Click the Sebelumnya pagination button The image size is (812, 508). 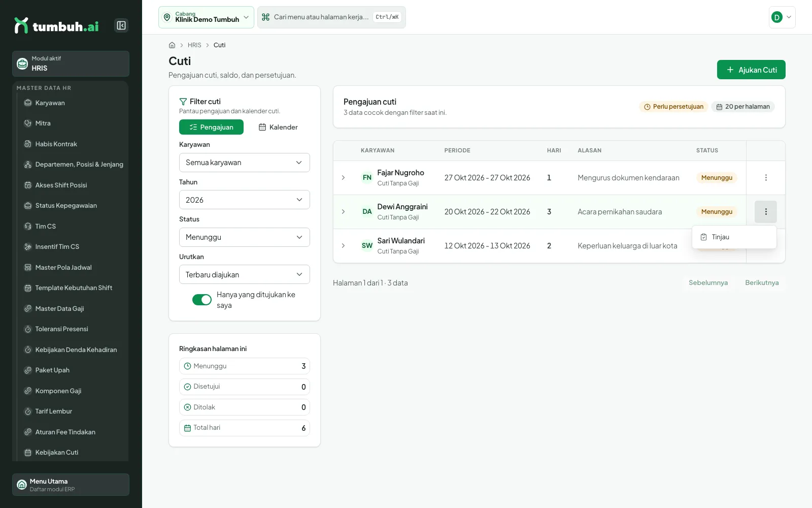[708, 283]
